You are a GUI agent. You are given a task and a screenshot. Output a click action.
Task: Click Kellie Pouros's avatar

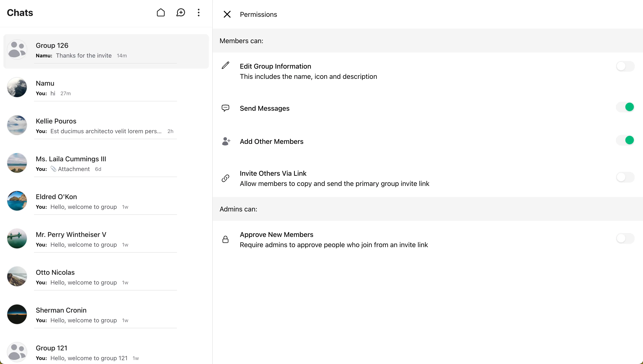[x=17, y=125]
